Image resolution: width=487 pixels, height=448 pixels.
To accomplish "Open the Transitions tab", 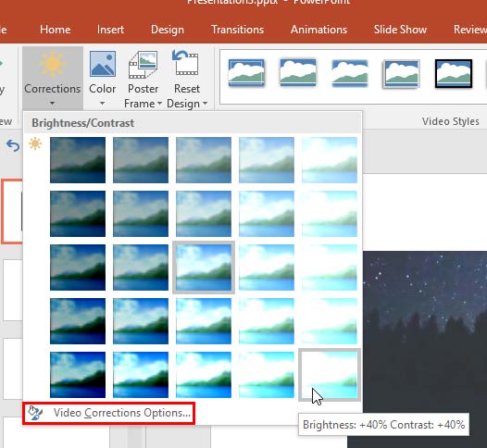I will pyautogui.click(x=238, y=30).
